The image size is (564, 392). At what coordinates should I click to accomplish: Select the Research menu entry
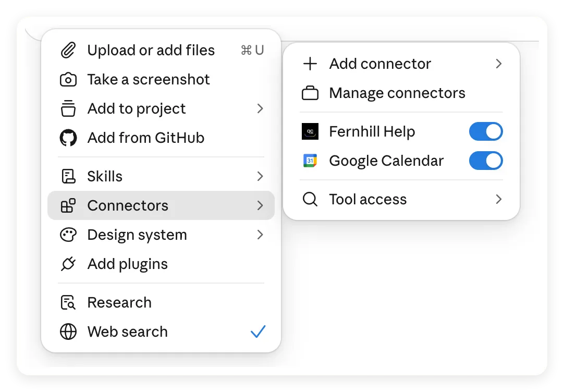click(161, 302)
